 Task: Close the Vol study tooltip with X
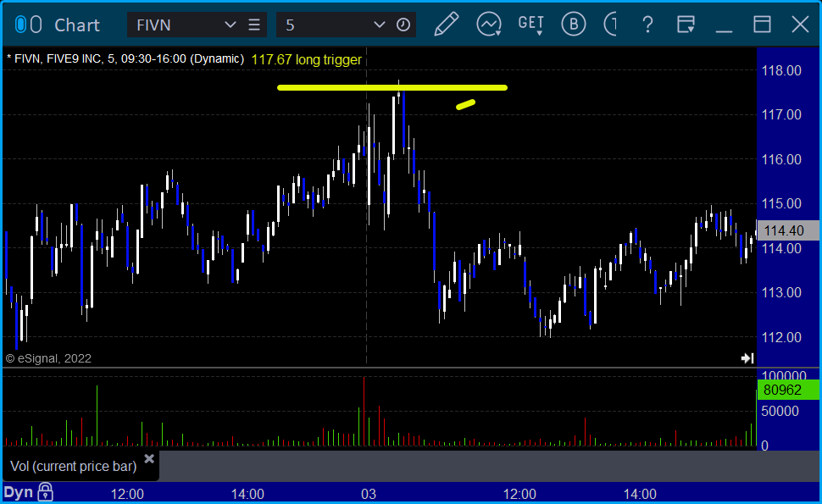149,459
